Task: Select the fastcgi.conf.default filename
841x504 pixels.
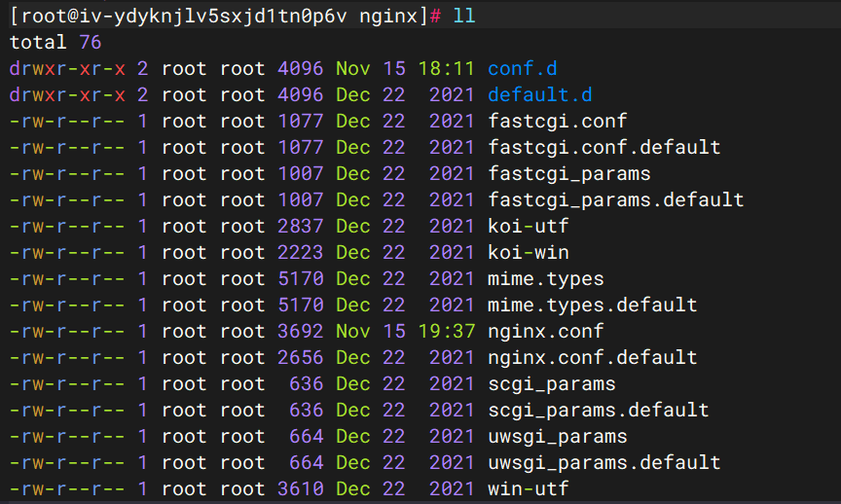Action: (x=603, y=148)
